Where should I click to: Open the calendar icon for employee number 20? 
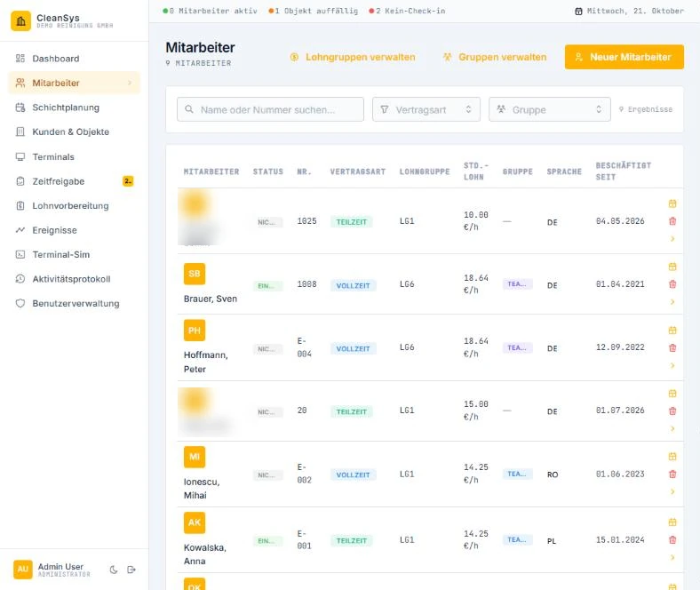pyautogui.click(x=672, y=394)
